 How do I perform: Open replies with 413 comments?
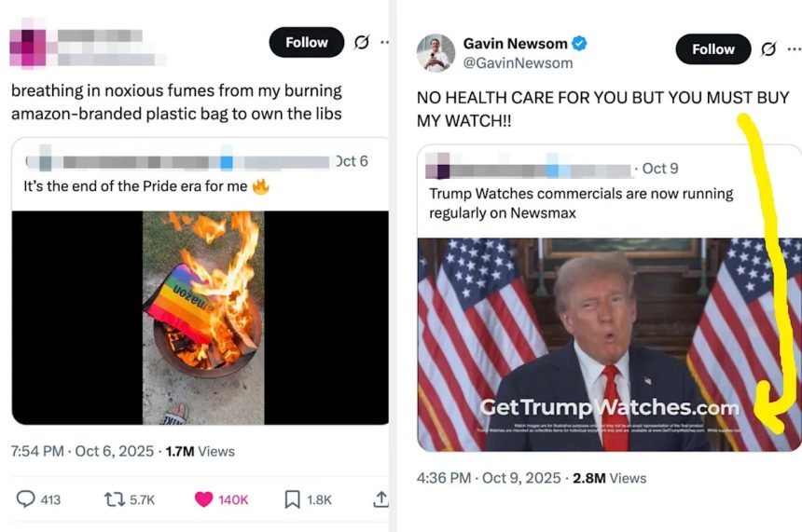tap(38, 499)
